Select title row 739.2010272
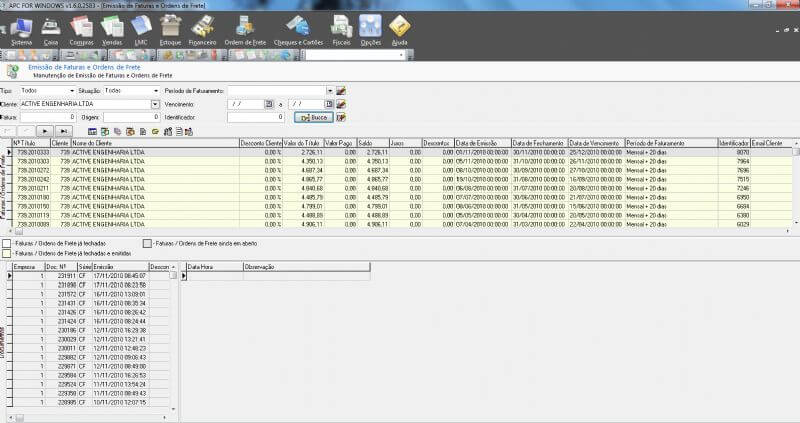The height and width of the screenshot is (423, 800). (402, 170)
